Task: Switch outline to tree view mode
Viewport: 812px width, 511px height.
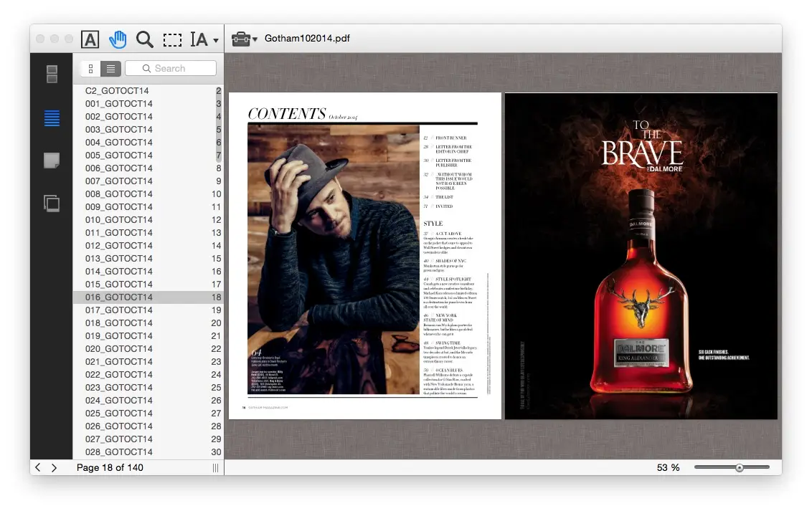Action: [x=90, y=68]
